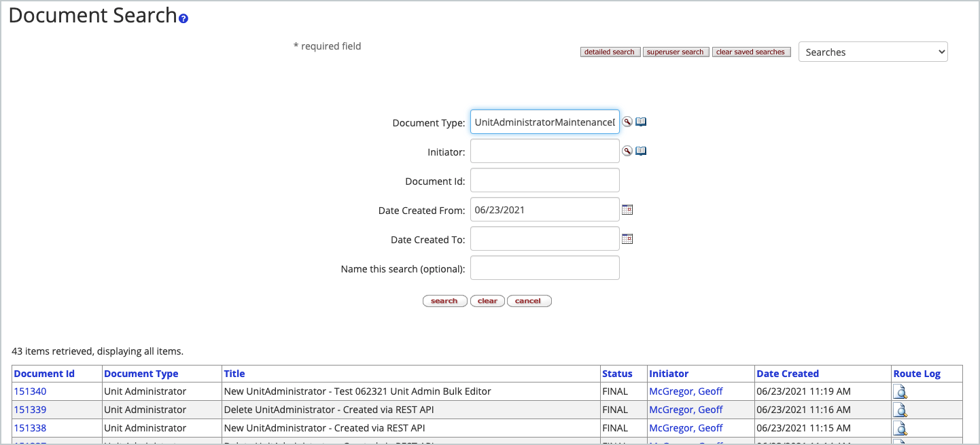Sort results by Date Created column
The width and height of the screenshot is (980, 445).
[788, 373]
